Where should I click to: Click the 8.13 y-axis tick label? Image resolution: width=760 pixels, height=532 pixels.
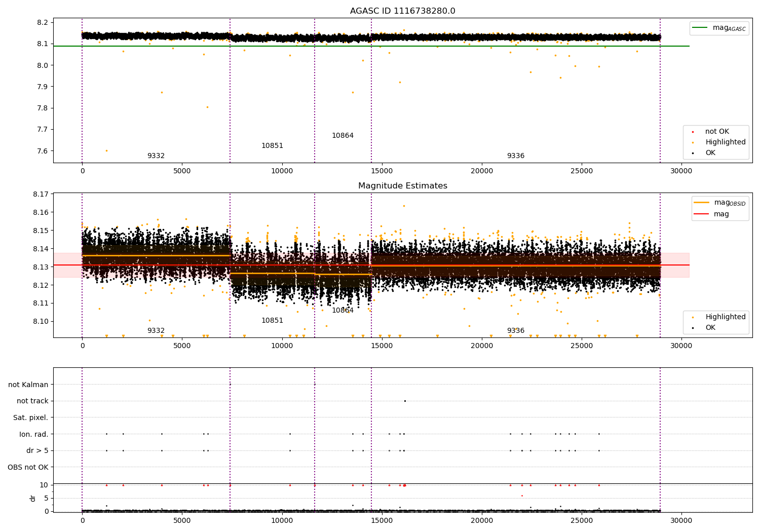tap(41, 267)
